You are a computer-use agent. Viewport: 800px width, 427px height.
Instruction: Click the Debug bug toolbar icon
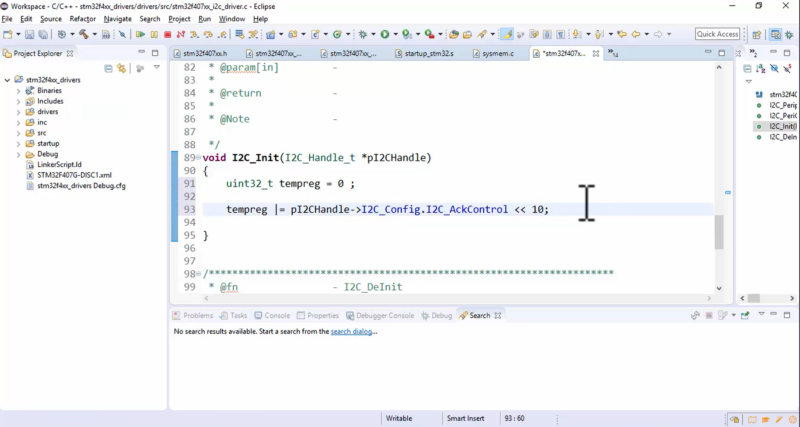click(x=363, y=34)
